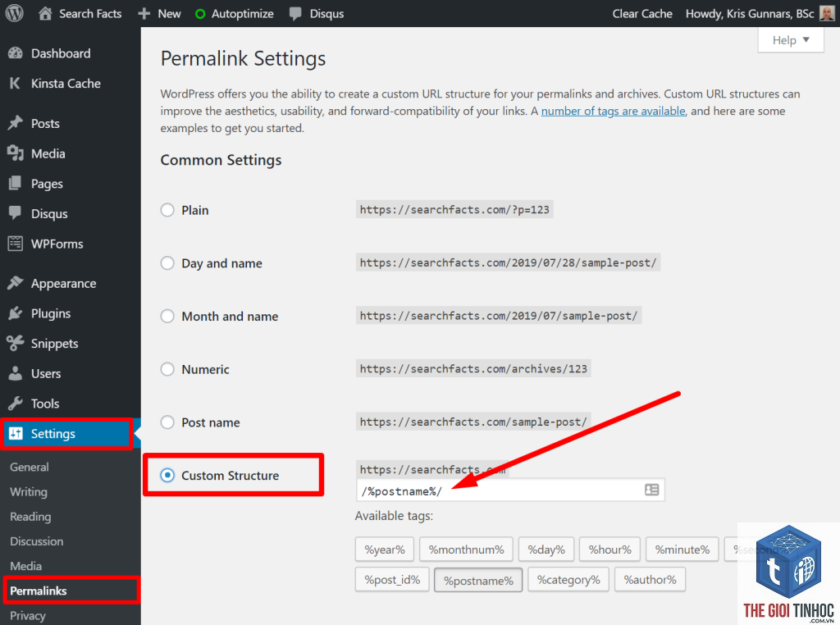This screenshot has width=840, height=625.
Task: Click the Autoptimize green circle icon
Action: pos(200,14)
